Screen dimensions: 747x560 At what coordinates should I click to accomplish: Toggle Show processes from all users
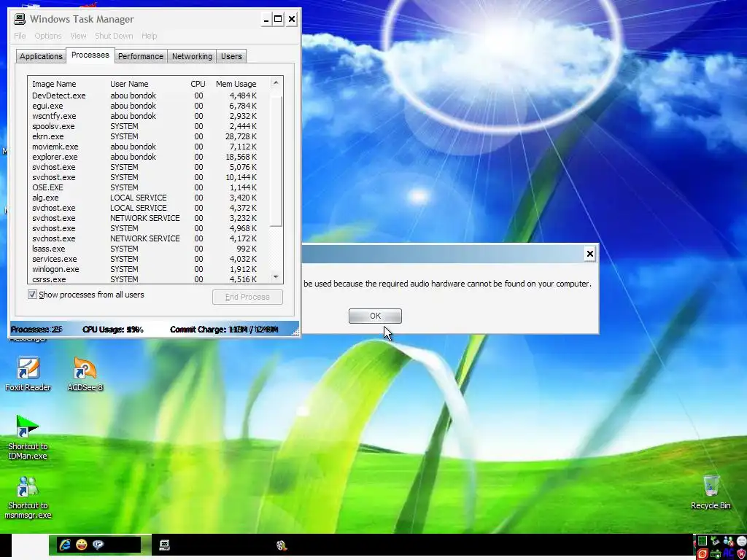click(32, 295)
